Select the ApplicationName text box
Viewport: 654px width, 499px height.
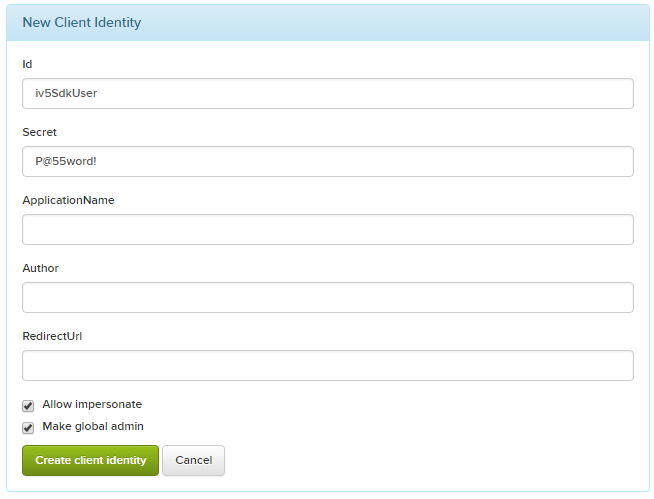[327, 230]
